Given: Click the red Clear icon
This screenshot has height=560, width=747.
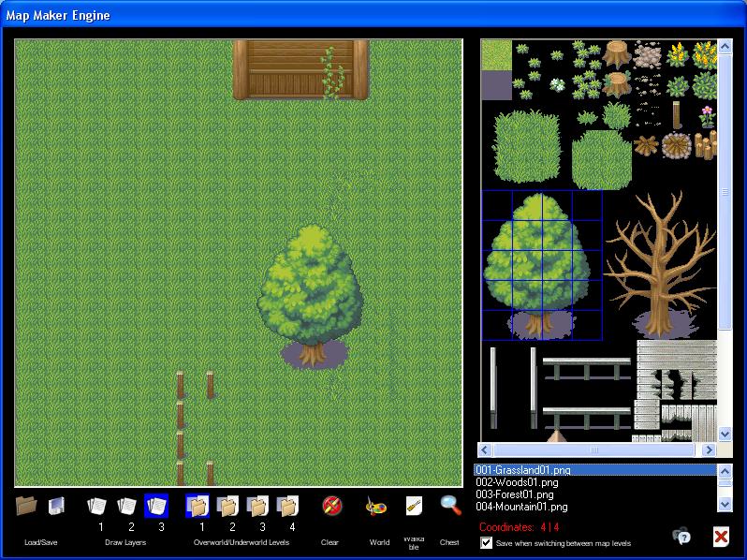Looking at the screenshot, I should pyautogui.click(x=331, y=506).
